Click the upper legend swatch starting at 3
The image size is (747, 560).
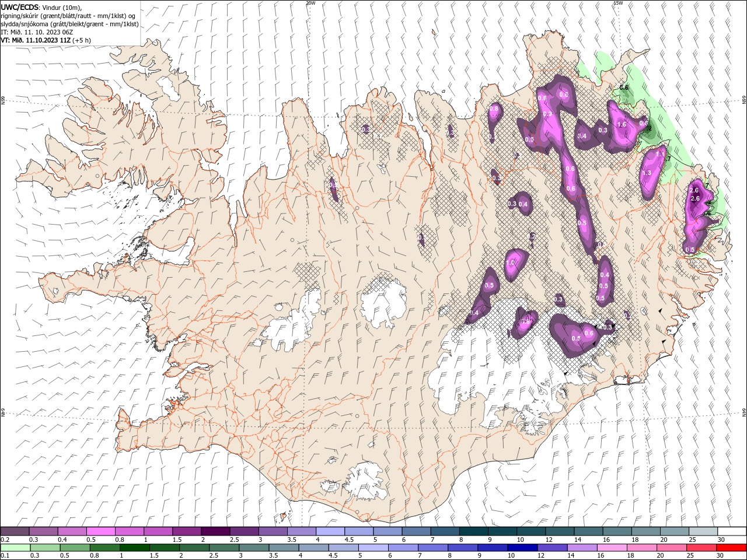[273, 531]
